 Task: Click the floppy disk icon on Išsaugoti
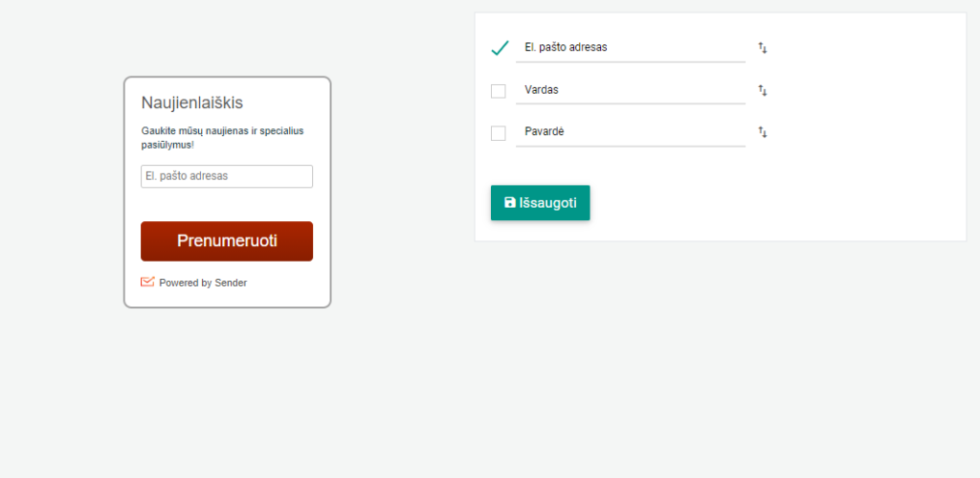[510, 203]
